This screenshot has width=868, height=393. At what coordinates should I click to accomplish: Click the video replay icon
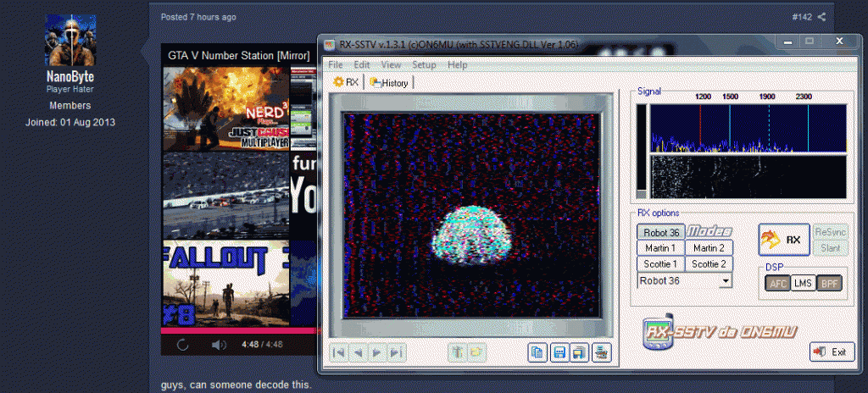tap(183, 345)
